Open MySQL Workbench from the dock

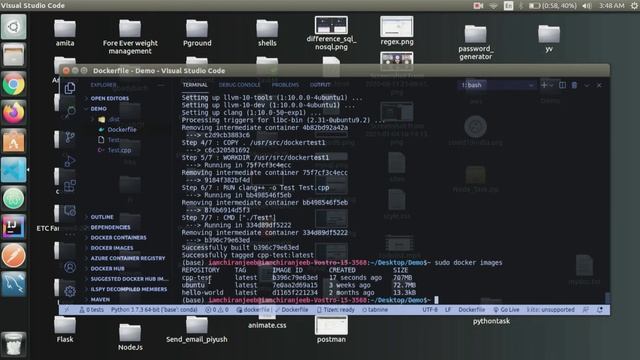pyautogui.click(x=13, y=284)
